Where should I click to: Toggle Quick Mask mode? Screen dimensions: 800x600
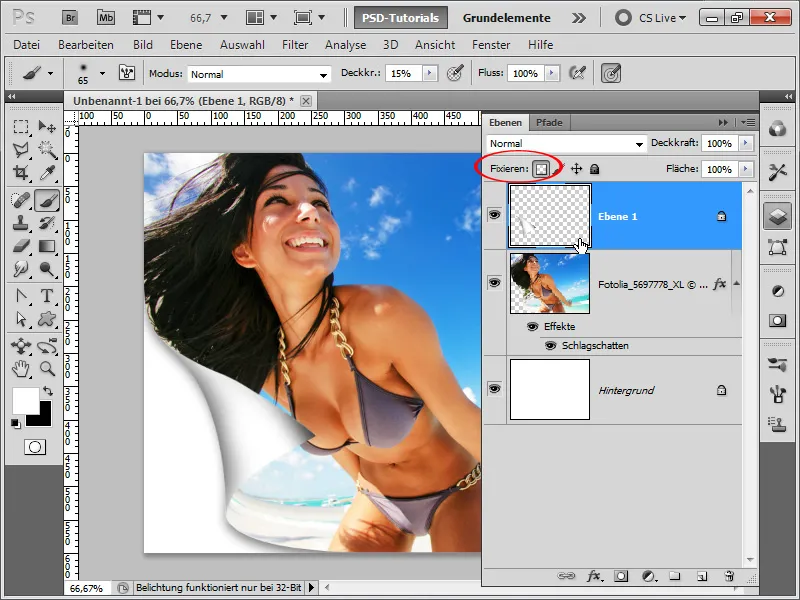point(35,447)
